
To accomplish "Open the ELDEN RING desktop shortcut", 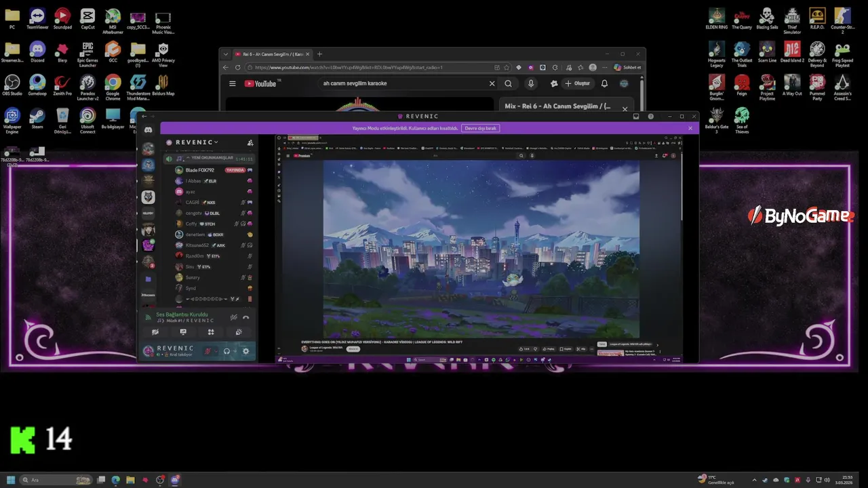I will coord(717,18).
